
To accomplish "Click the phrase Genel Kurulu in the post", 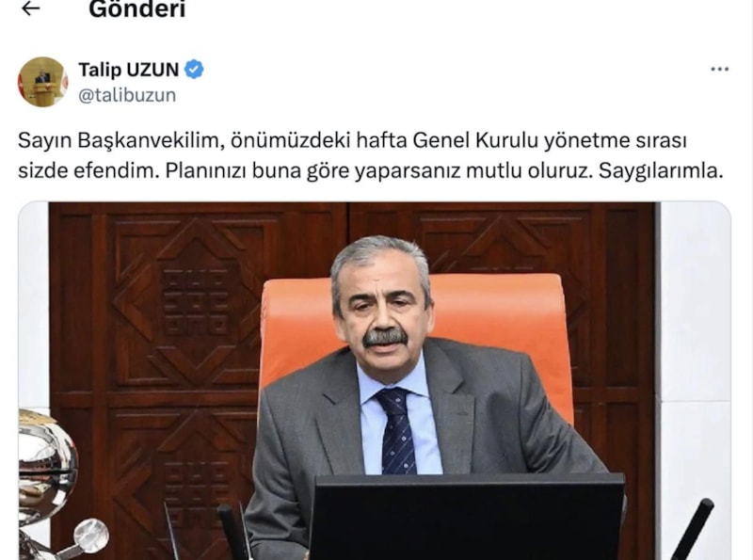I will click(474, 141).
